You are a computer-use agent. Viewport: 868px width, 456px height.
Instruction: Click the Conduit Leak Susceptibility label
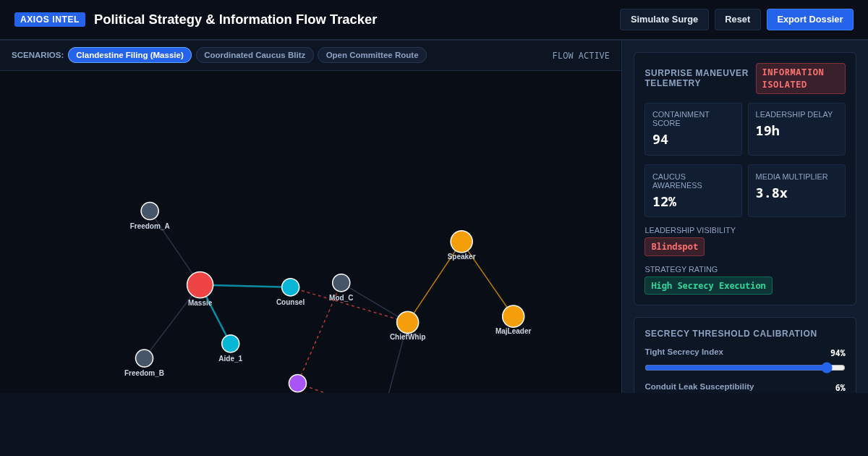[x=699, y=387]
